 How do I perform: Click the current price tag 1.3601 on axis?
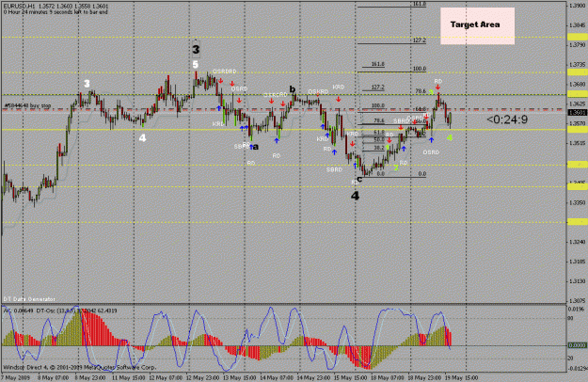pos(578,113)
